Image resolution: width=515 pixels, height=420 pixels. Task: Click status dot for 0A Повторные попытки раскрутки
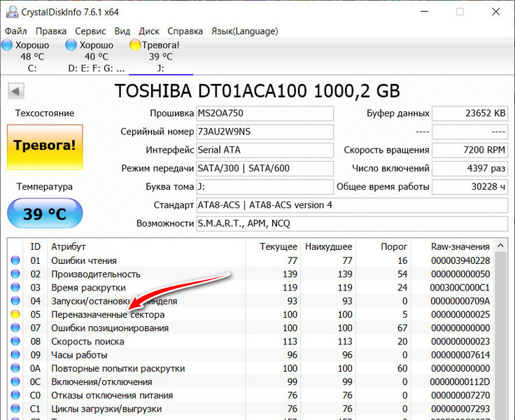click(15, 368)
